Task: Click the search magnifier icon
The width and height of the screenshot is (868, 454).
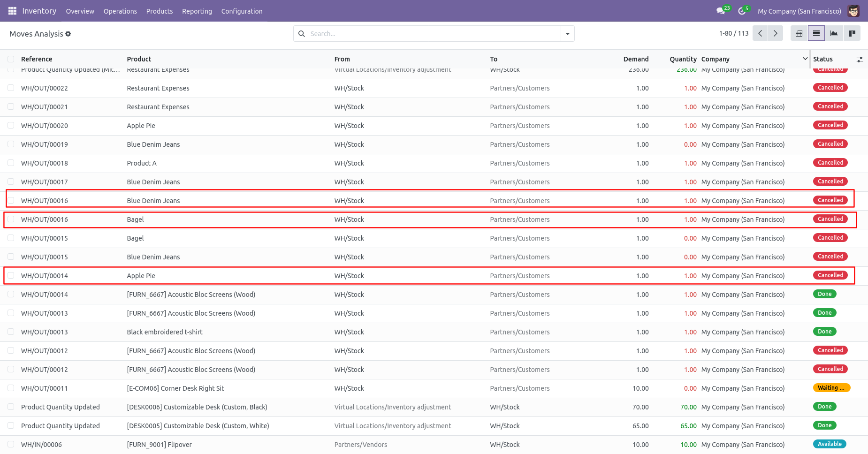Action: tap(302, 34)
